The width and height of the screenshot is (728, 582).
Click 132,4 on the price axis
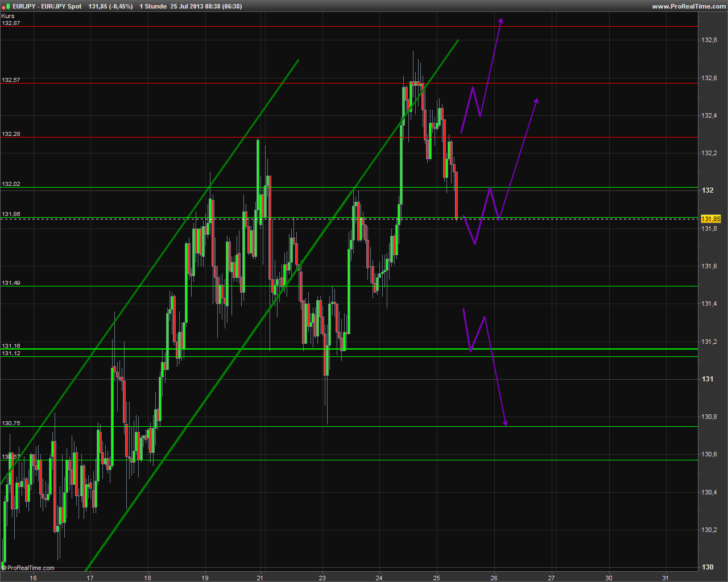pyautogui.click(x=709, y=115)
